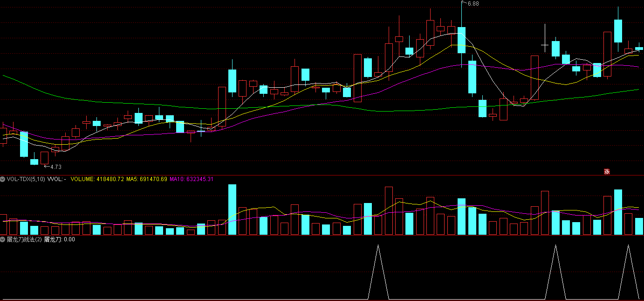The image size is (644, 301).
Task: Click the 6.88 high price label
Action: point(473,4)
